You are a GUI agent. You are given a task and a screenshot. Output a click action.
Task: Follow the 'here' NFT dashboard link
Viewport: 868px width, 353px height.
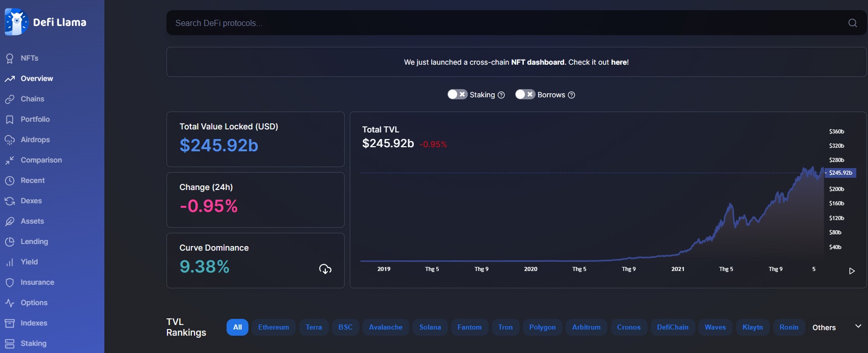tap(619, 62)
